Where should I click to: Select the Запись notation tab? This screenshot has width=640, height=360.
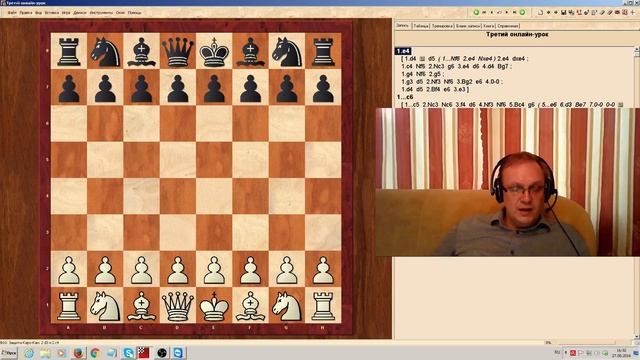pos(402,25)
